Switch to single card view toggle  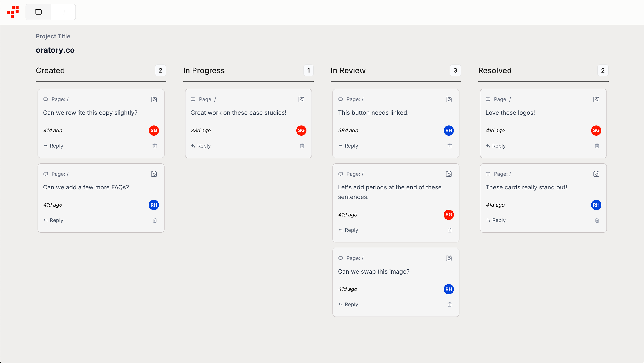tap(38, 12)
